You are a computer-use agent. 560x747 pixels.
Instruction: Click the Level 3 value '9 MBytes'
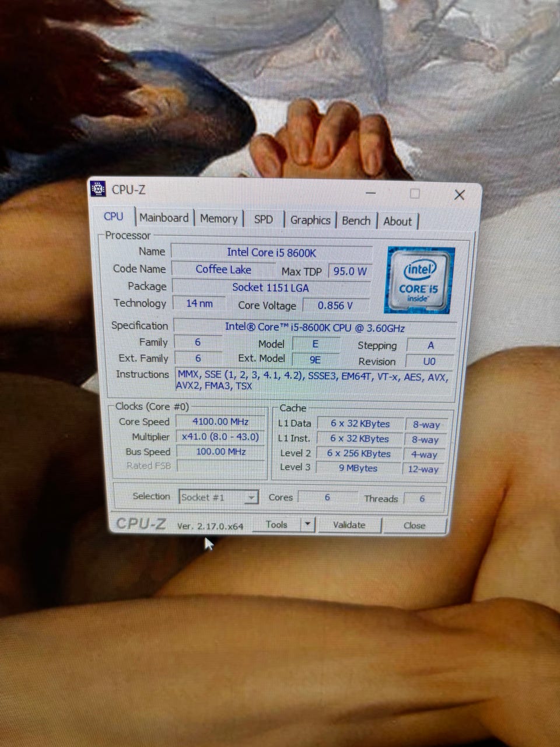point(358,467)
